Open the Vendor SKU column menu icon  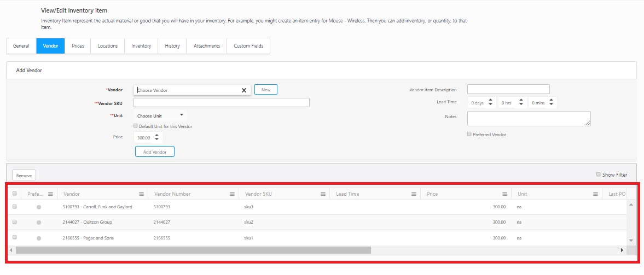pyautogui.click(x=323, y=194)
